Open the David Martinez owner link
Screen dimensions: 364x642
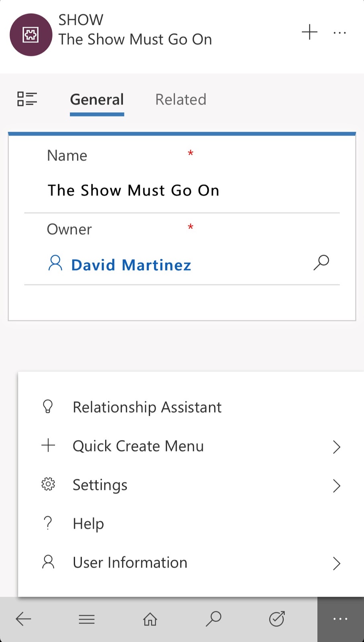[131, 265]
